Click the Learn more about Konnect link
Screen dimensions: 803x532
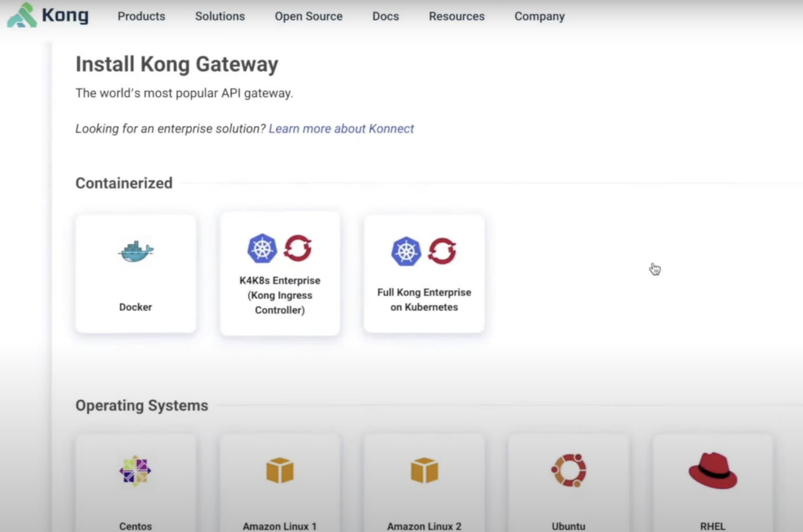(341, 128)
